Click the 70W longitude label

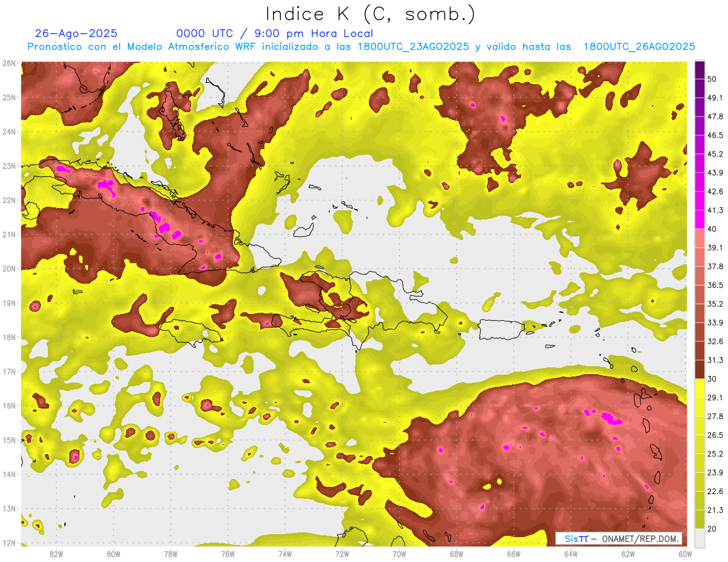[399, 554]
